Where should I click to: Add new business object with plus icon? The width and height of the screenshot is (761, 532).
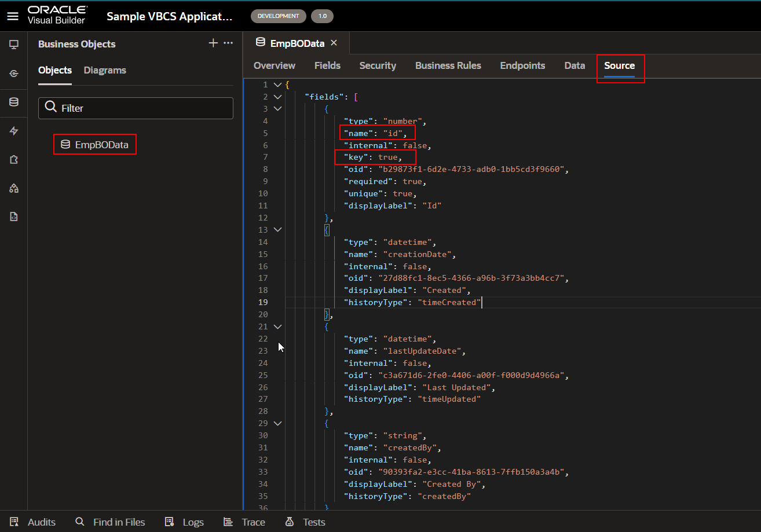click(x=213, y=43)
